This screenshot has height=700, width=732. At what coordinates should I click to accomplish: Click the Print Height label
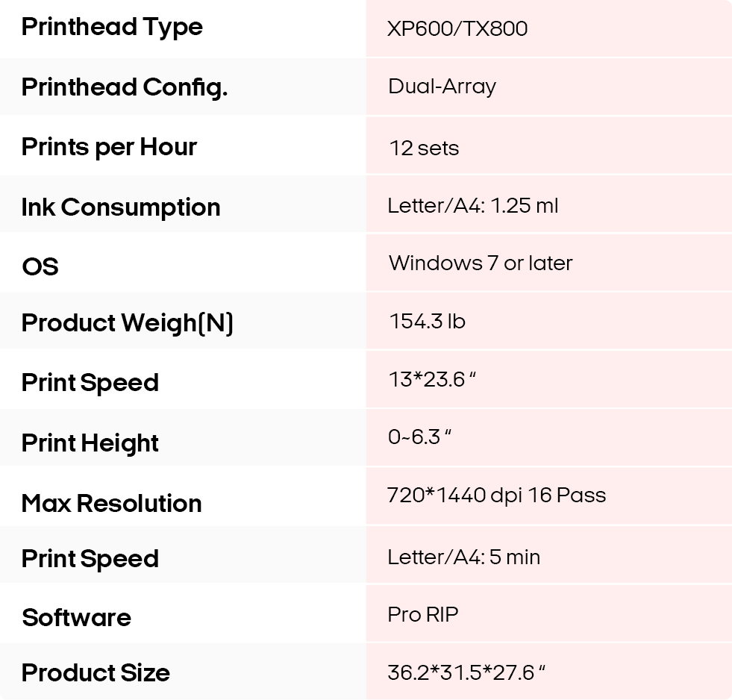click(90, 443)
